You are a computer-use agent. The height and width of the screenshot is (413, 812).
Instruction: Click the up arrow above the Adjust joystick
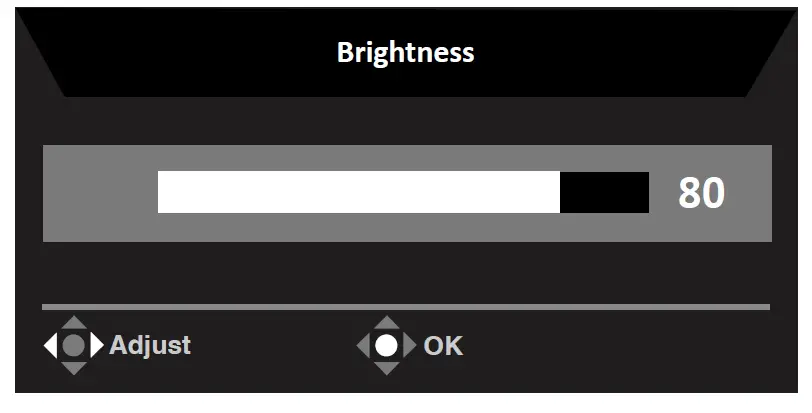pyautogui.click(x=73, y=323)
